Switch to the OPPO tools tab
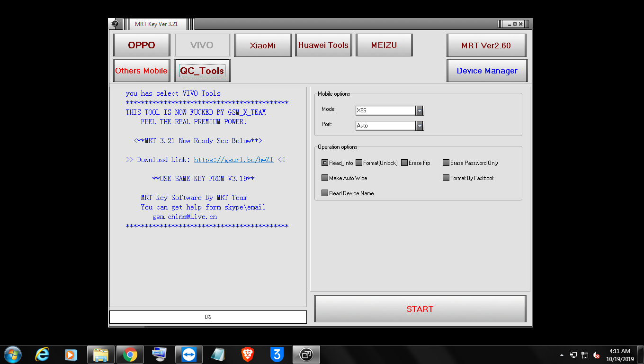 (x=142, y=45)
